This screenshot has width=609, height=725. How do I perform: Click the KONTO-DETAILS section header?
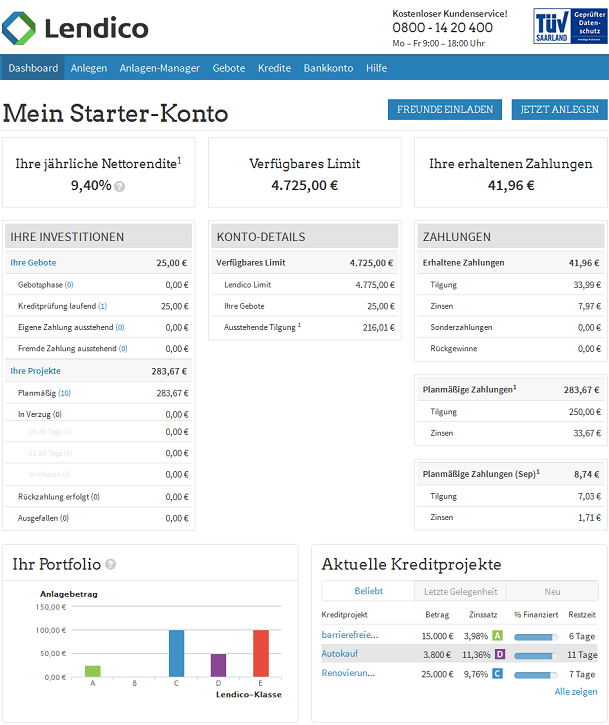click(305, 236)
